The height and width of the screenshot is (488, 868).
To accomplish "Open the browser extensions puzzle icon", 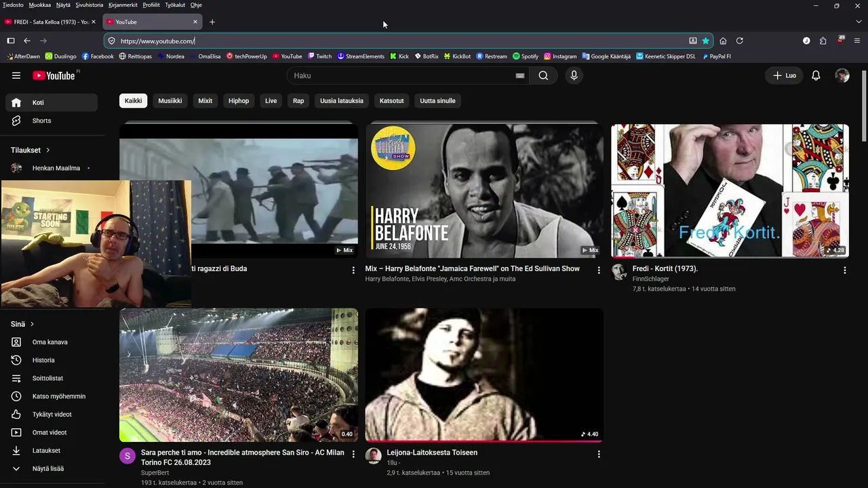I will (823, 41).
